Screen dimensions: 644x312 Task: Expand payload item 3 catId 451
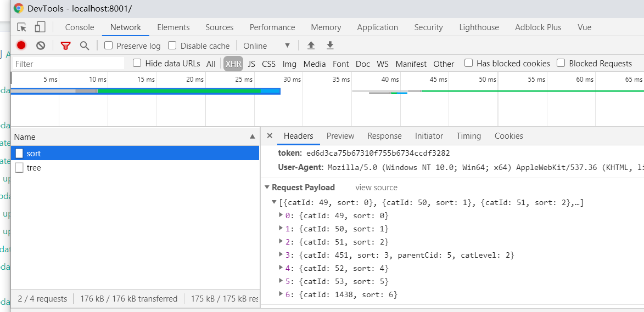click(281, 254)
